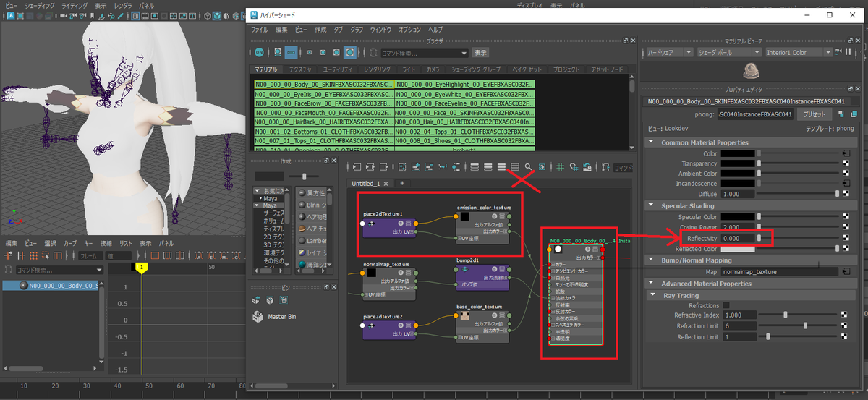The image size is (868, 400).
Task: Switch browser to Textures (テクスチャ) tab
Action: coord(300,69)
